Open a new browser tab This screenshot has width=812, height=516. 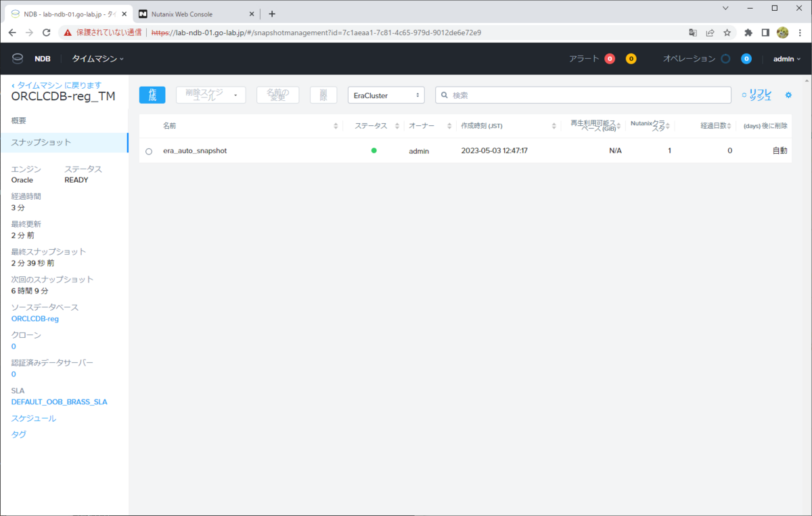click(x=272, y=14)
